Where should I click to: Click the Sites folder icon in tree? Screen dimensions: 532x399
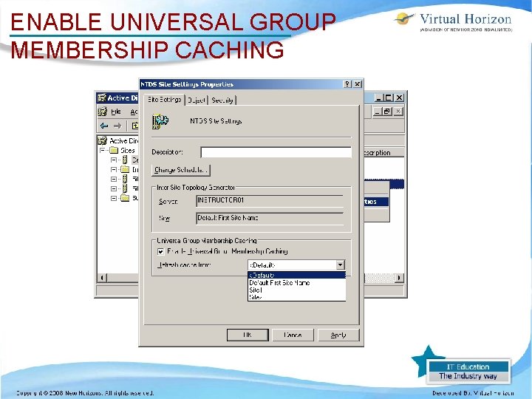tap(115, 150)
